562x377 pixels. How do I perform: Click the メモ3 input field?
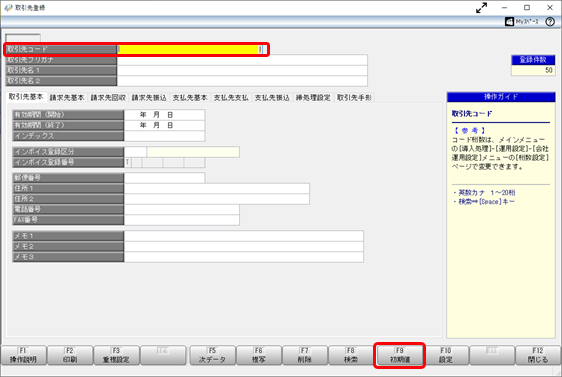[244, 257]
